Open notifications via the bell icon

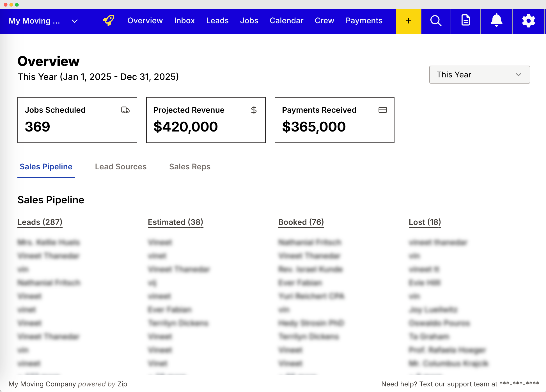496,21
